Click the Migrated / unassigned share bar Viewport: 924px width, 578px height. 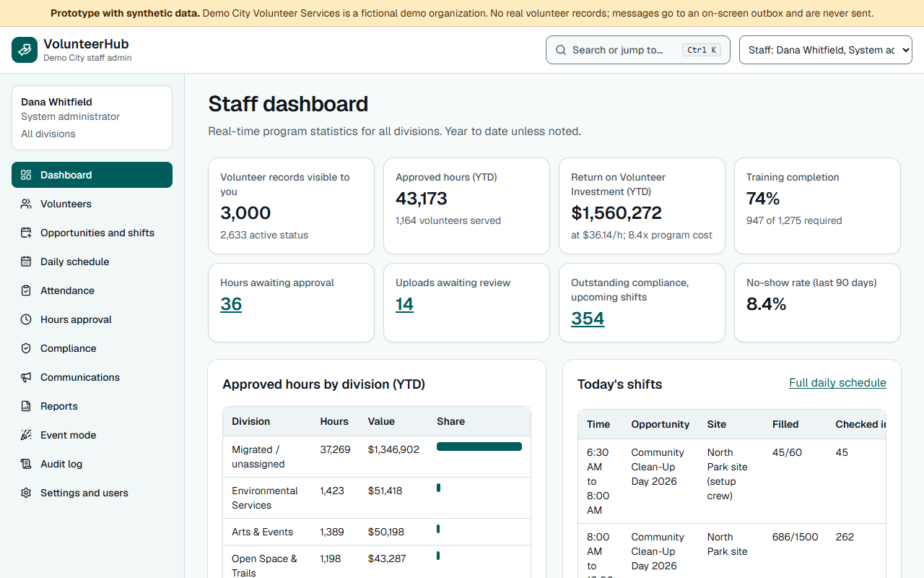[x=479, y=447]
